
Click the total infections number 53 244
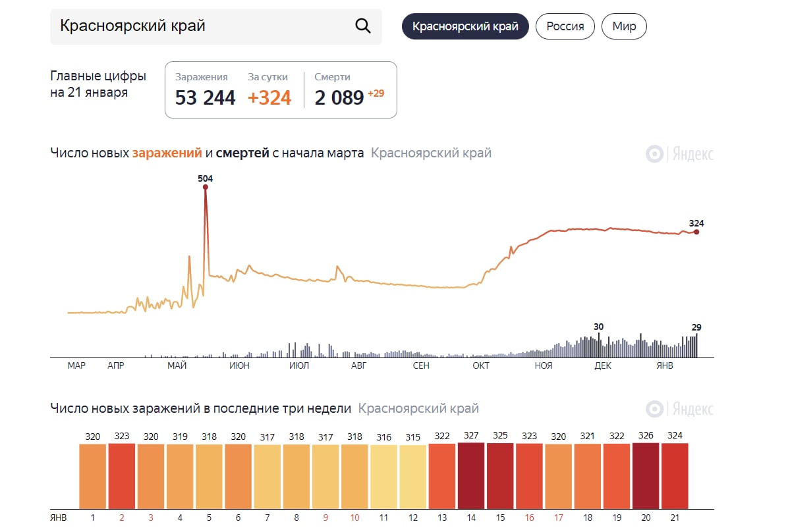(x=205, y=97)
